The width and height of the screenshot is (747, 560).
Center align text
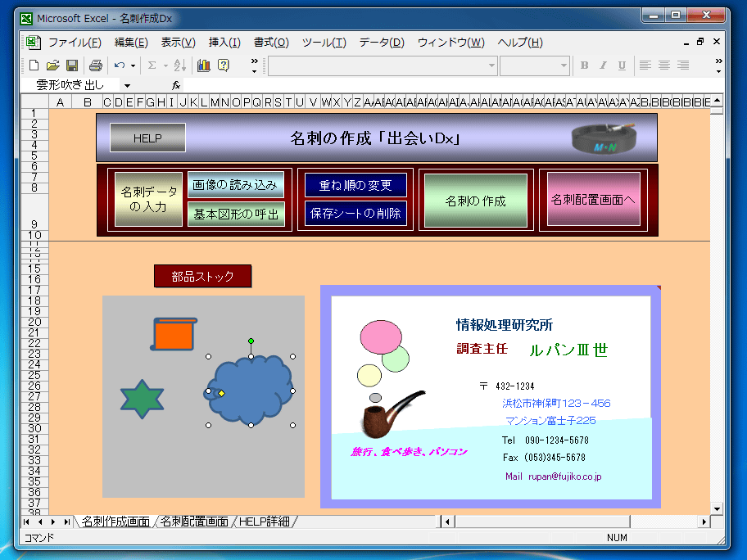point(664,65)
